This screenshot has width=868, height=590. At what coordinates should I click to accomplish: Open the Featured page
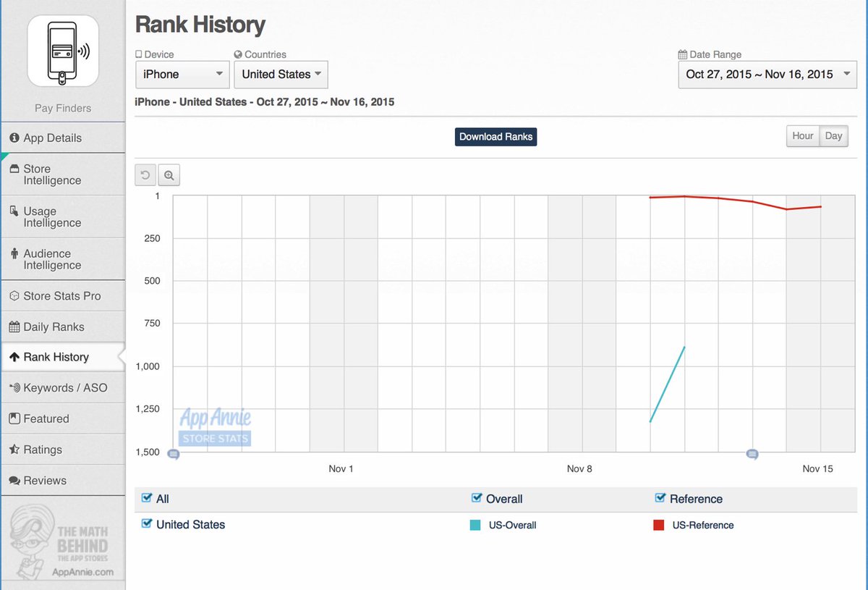pyautogui.click(x=62, y=418)
